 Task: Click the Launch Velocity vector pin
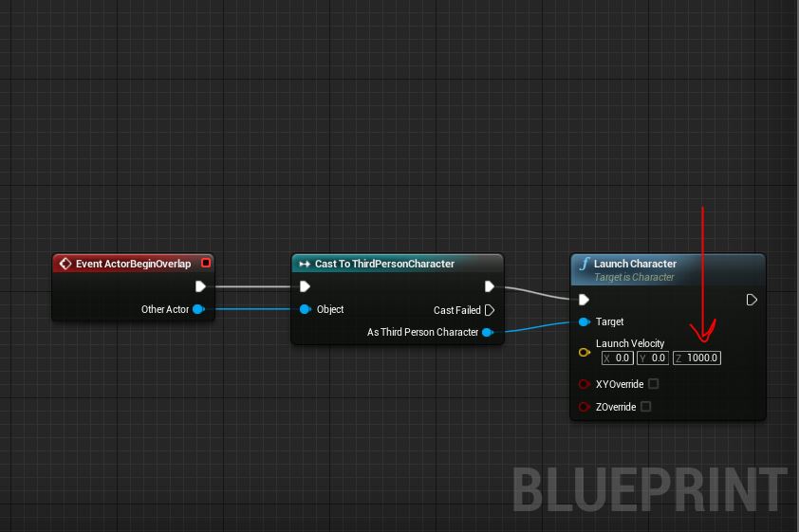[x=585, y=352]
